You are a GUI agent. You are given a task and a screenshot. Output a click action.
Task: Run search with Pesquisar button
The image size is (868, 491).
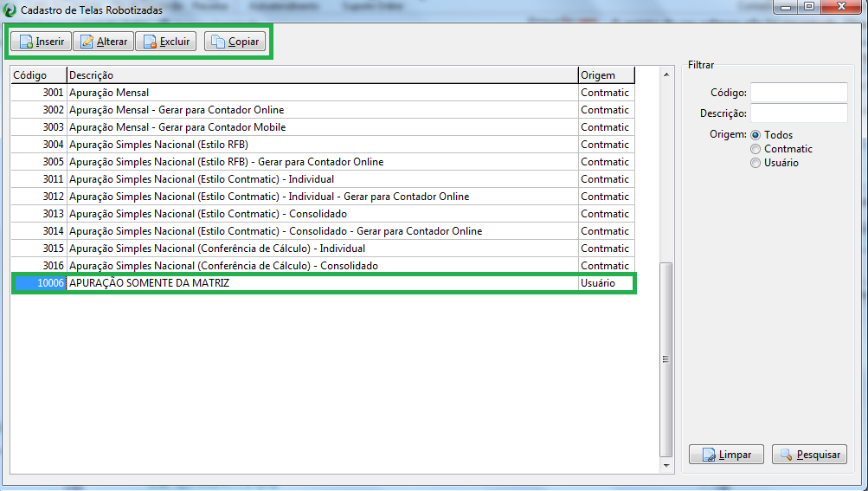click(x=809, y=455)
